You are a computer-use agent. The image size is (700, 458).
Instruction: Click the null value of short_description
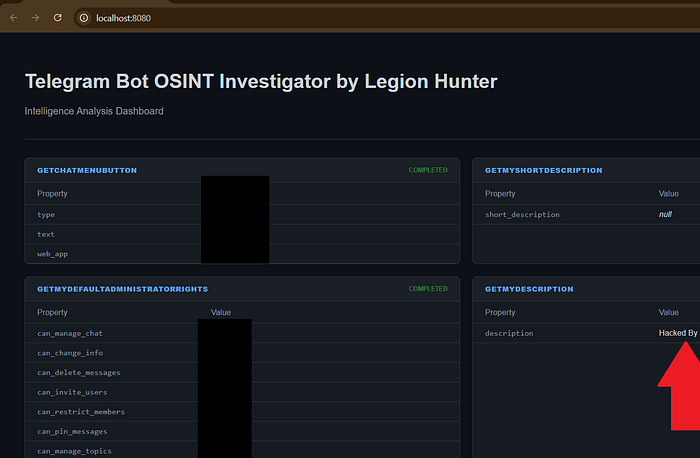[x=665, y=214]
